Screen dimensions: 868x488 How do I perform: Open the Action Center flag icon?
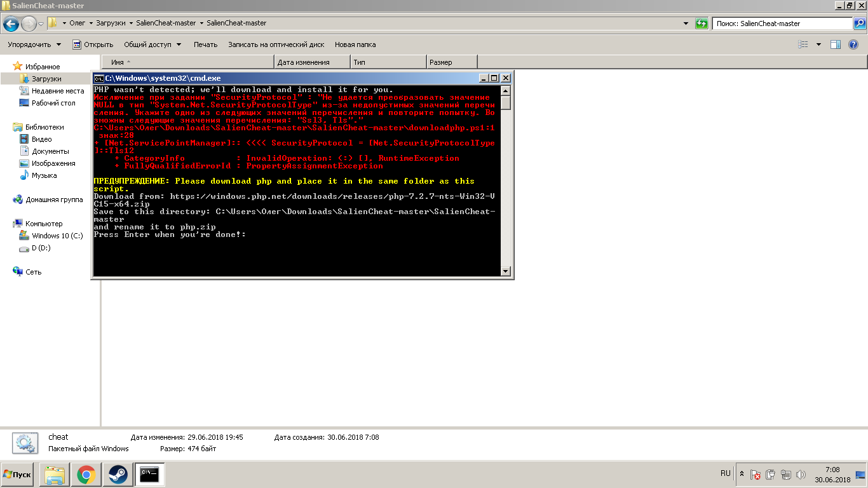point(756,475)
